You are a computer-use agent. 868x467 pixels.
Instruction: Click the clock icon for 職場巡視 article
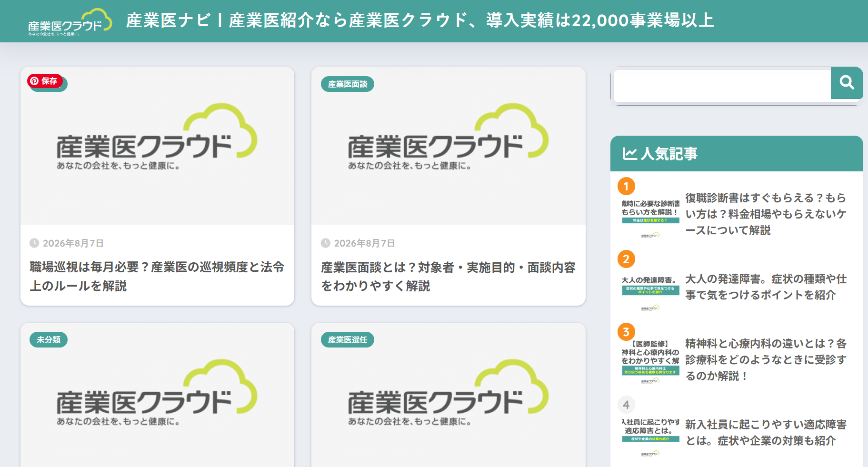[34, 243]
